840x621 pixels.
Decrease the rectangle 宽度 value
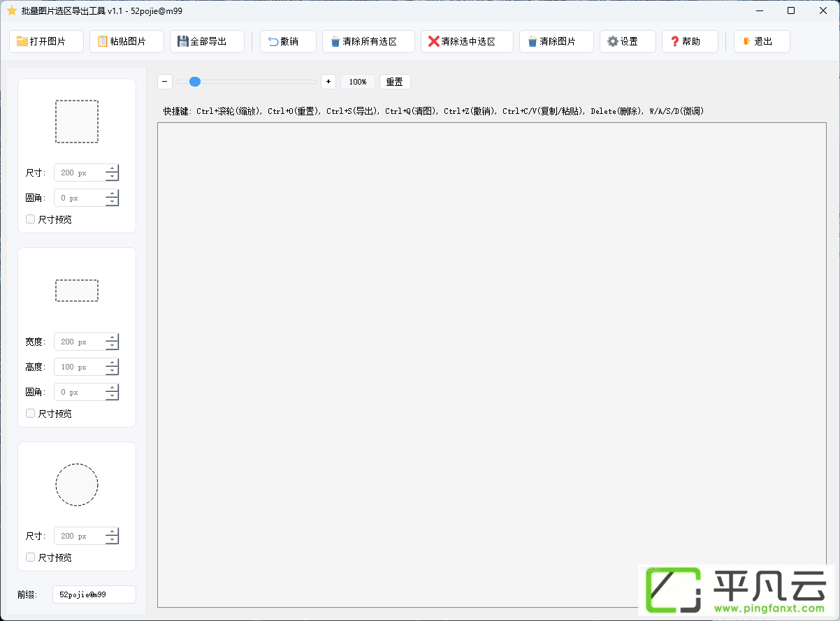tap(112, 346)
